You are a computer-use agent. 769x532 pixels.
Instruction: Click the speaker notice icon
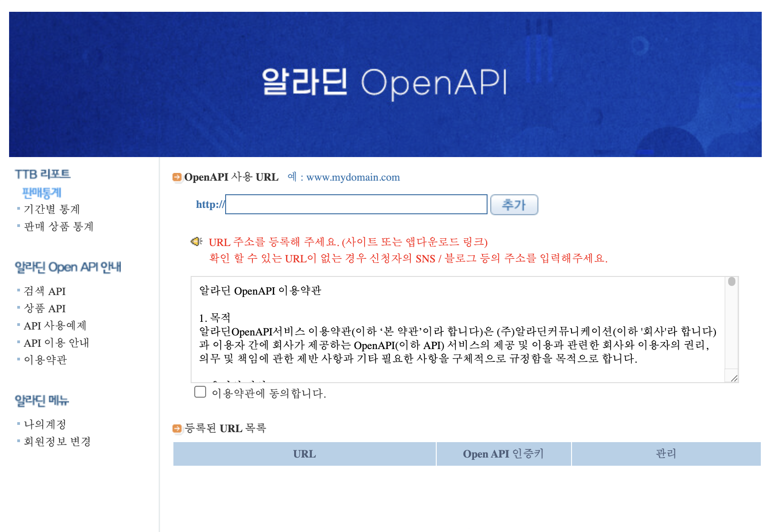click(x=197, y=241)
